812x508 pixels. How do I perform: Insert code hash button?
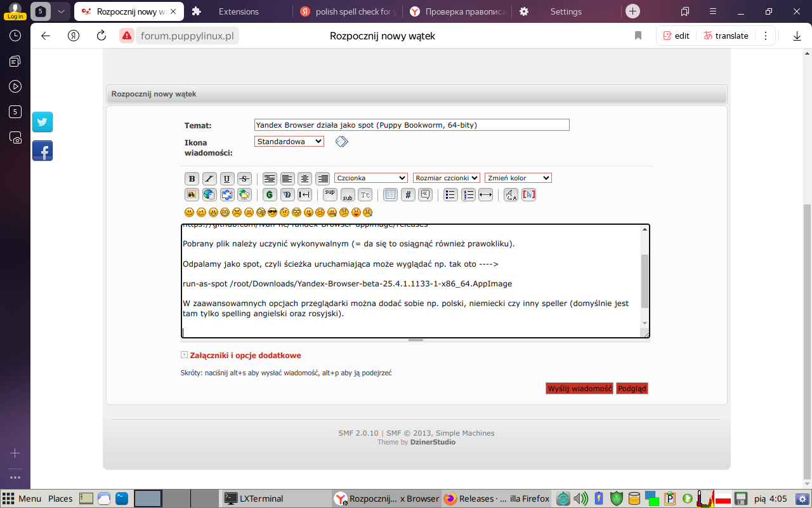(409, 195)
